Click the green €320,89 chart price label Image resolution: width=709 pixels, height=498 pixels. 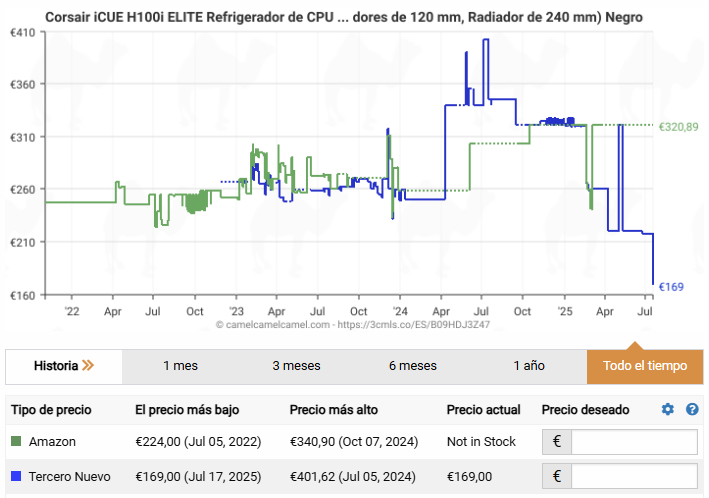point(678,127)
